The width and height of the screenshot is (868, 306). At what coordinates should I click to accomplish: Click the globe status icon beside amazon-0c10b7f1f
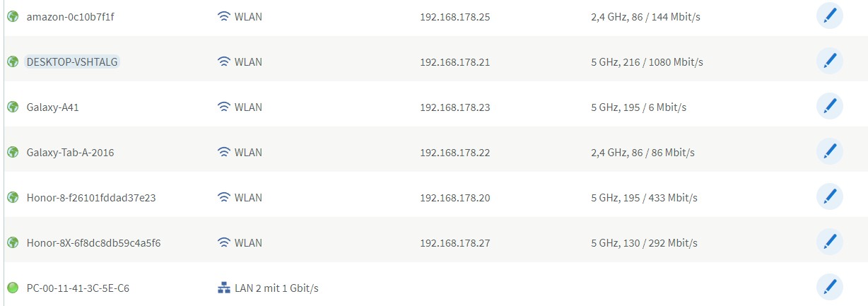[13, 16]
